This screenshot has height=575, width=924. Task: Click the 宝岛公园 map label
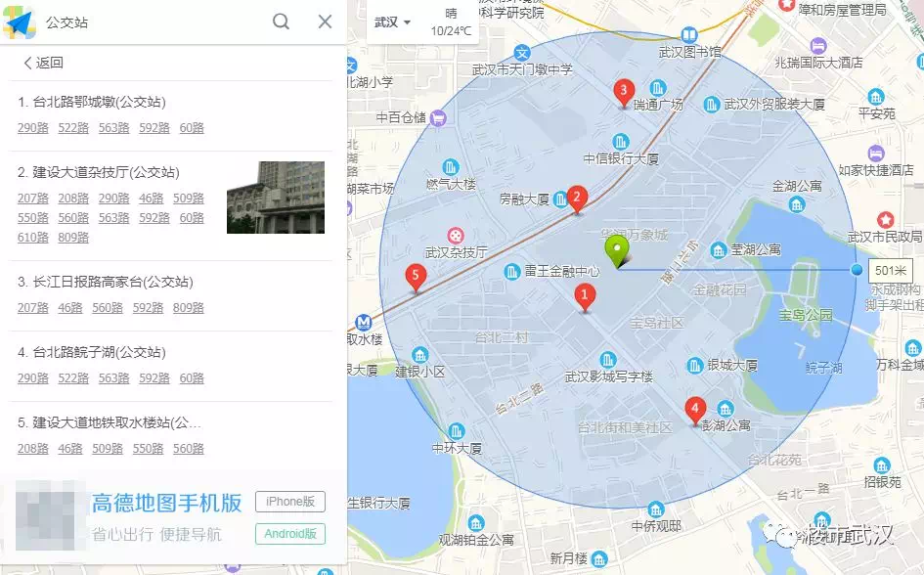806,315
